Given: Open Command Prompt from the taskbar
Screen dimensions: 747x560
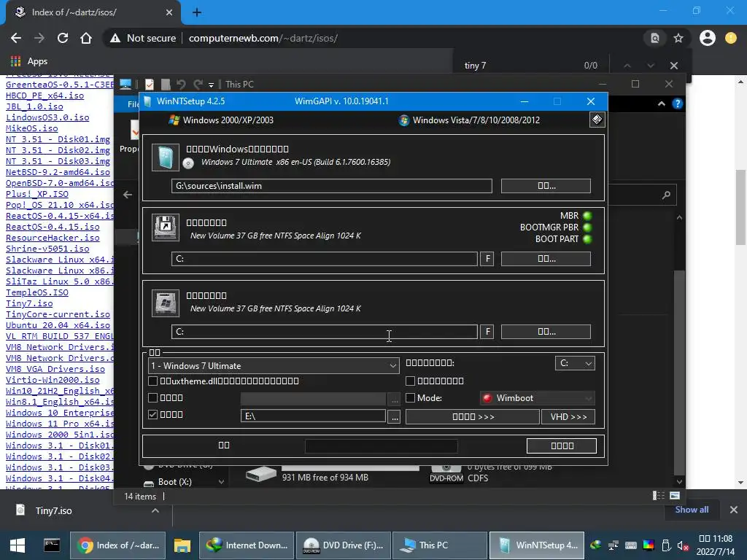Looking at the screenshot, I should (x=52, y=545).
